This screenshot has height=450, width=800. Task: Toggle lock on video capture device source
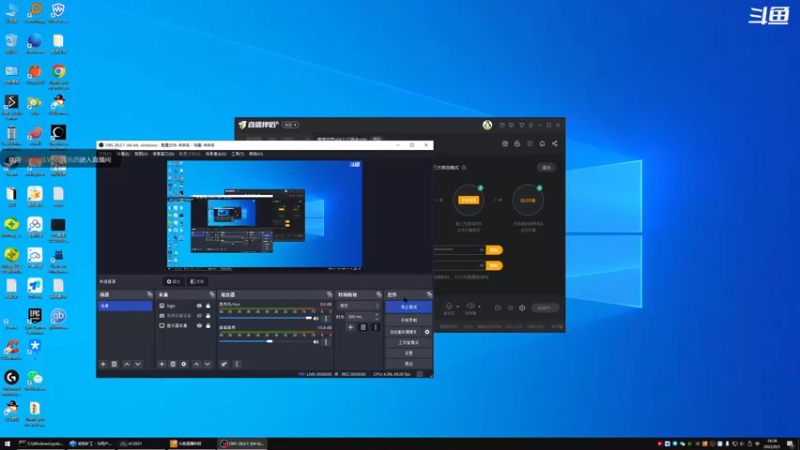[x=208, y=316]
